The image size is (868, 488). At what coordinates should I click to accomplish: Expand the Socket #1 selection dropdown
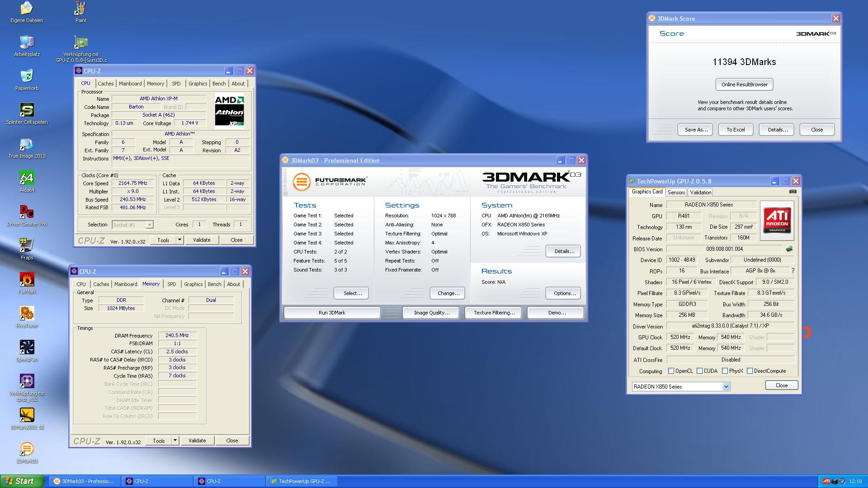click(150, 225)
